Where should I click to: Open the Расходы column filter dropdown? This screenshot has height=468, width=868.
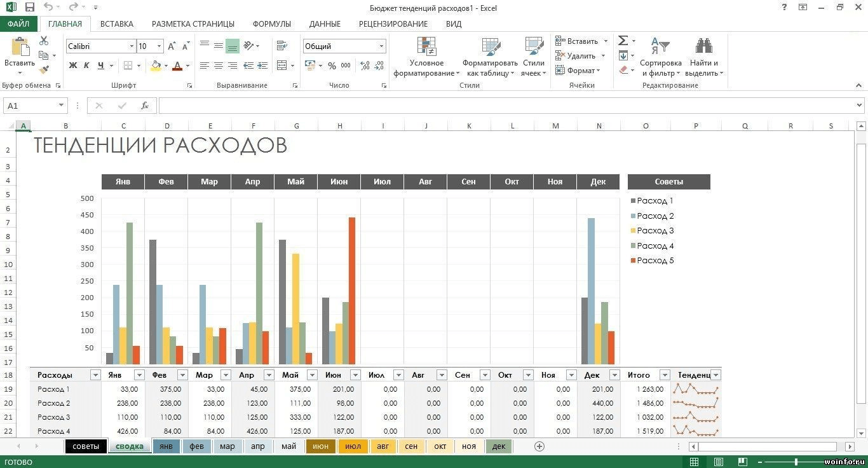(x=95, y=375)
